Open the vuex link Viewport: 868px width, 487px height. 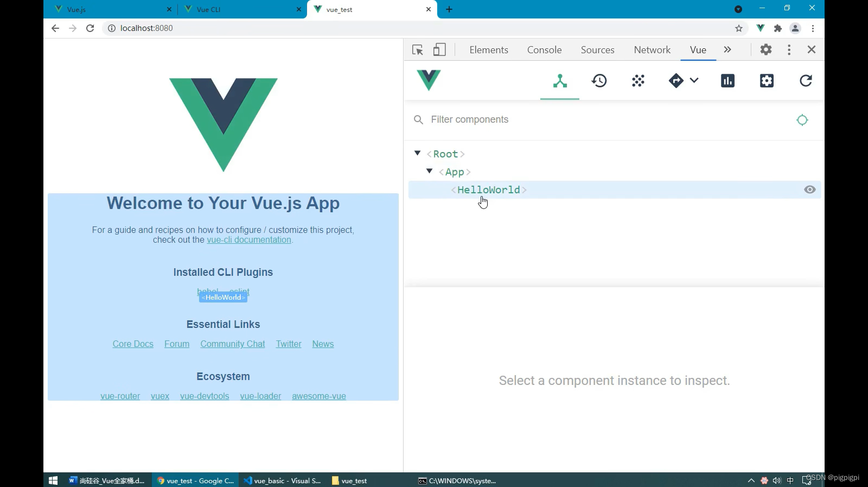160,396
